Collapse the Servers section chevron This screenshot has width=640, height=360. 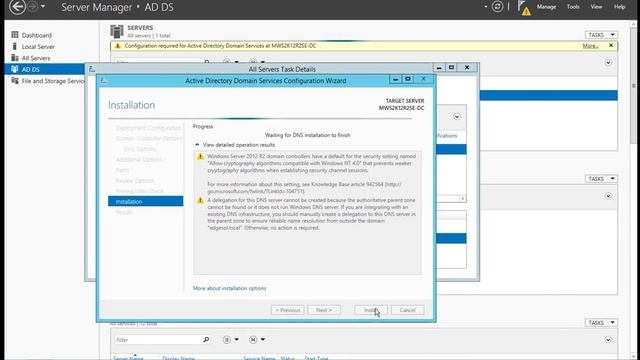(608, 62)
